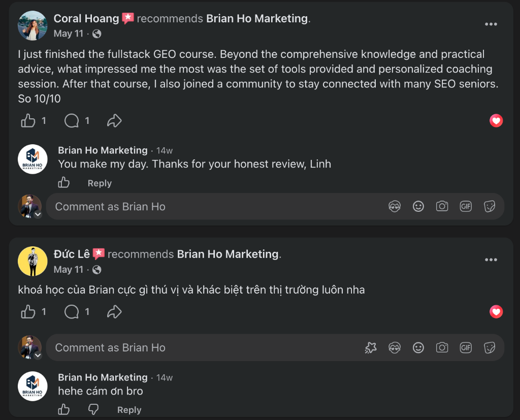This screenshot has width=520, height=420.
Task: Switch commenting profile in first comment box
Action: (38, 214)
